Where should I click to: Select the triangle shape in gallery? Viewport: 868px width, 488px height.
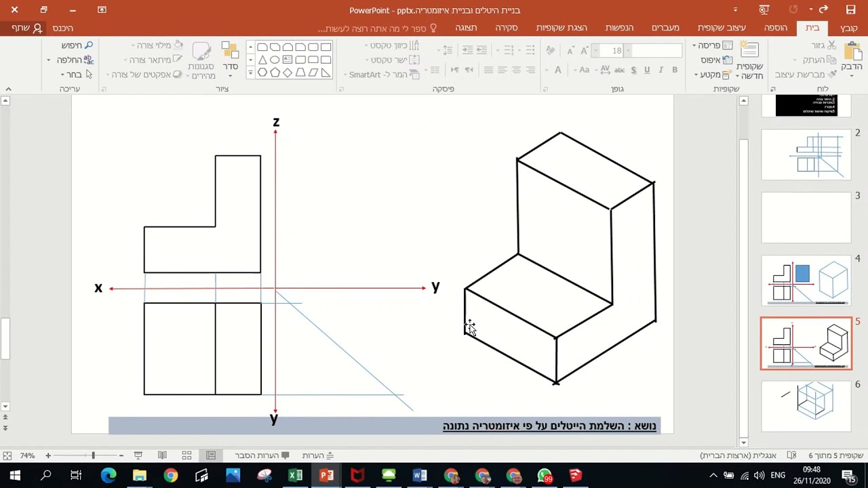(x=262, y=60)
